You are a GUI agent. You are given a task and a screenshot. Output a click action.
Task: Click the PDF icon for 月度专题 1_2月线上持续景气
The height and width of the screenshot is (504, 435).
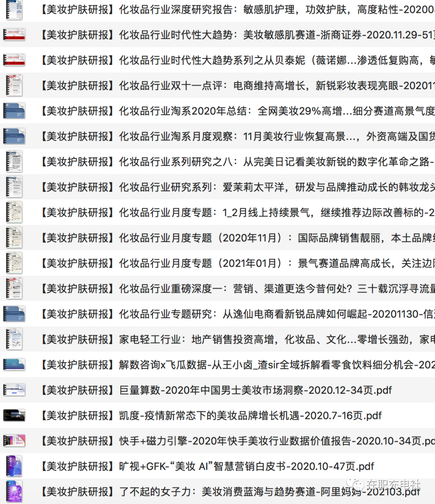point(14,213)
